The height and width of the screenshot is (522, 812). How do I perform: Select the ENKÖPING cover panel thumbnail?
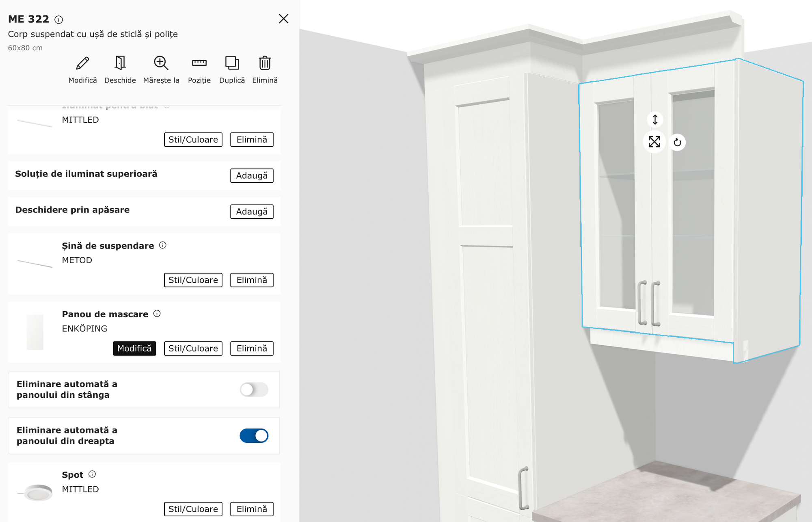35,332
